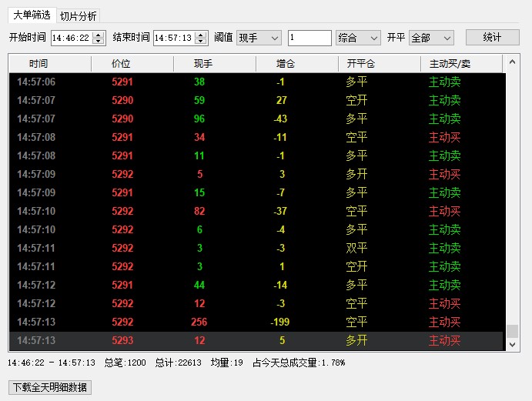This screenshot has height=401, width=532.
Task: Increase end time with up arrow
Action: [x=201, y=35]
